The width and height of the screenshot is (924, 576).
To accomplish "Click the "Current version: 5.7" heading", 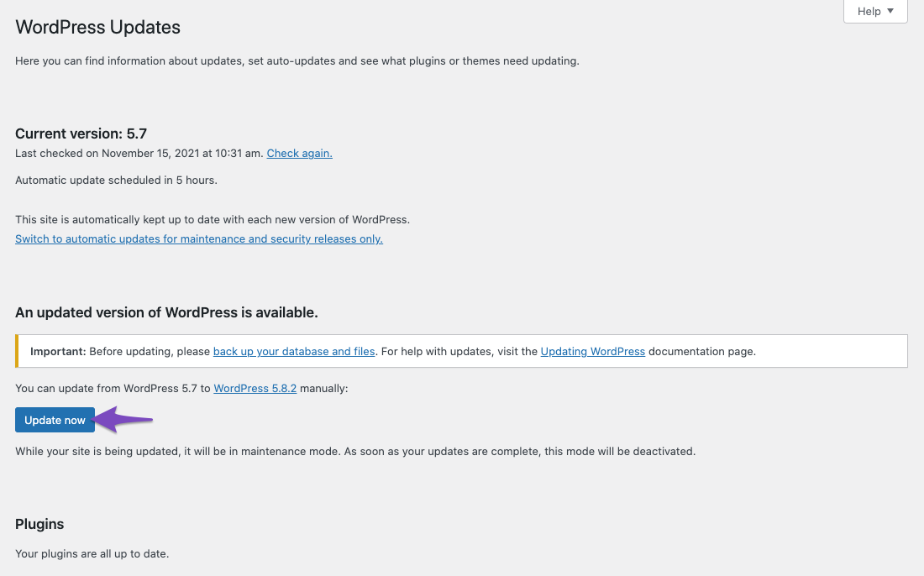I will (81, 134).
